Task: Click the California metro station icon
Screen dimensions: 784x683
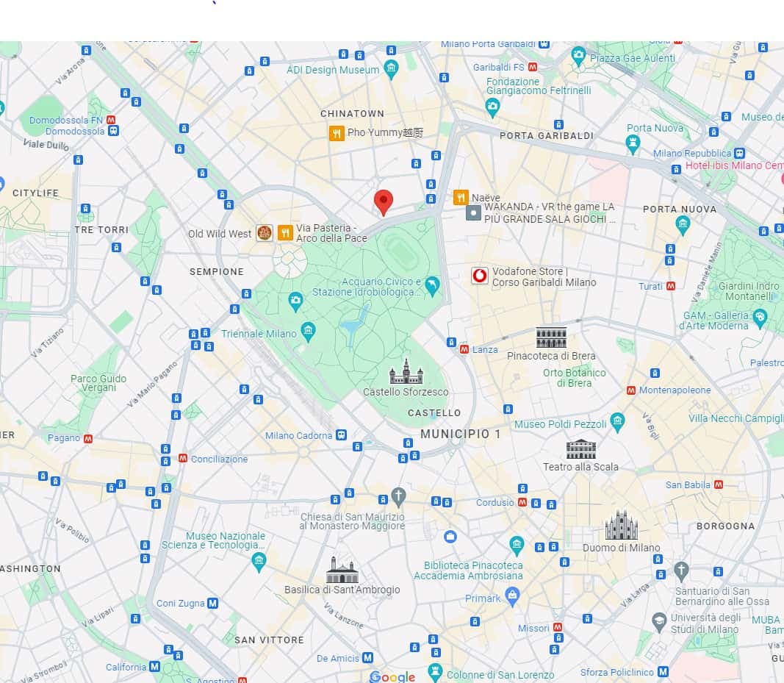Action: pyautogui.click(x=154, y=667)
